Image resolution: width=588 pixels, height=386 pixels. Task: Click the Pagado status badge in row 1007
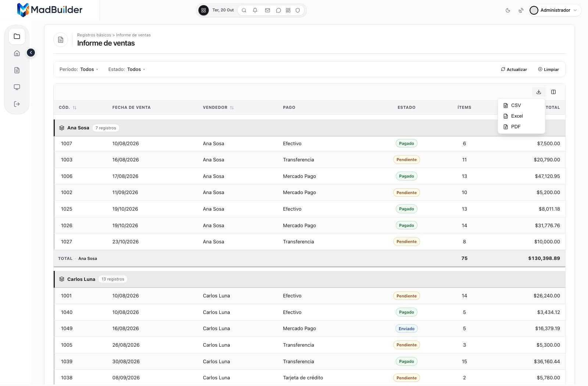click(406, 143)
